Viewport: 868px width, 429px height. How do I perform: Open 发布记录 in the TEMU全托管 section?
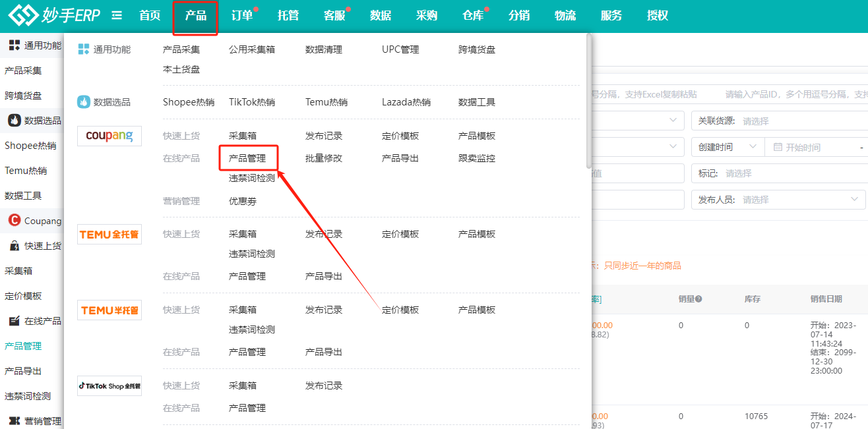324,234
